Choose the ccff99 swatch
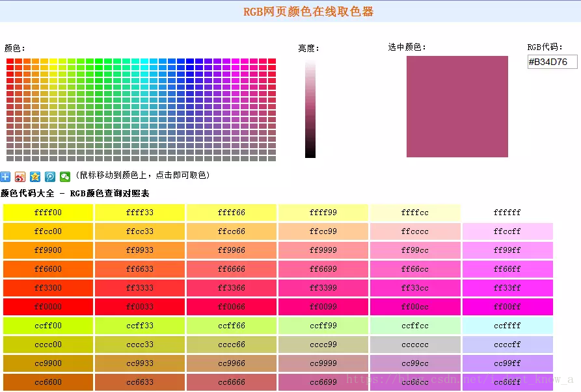The width and height of the screenshot is (581, 392). [x=323, y=326]
